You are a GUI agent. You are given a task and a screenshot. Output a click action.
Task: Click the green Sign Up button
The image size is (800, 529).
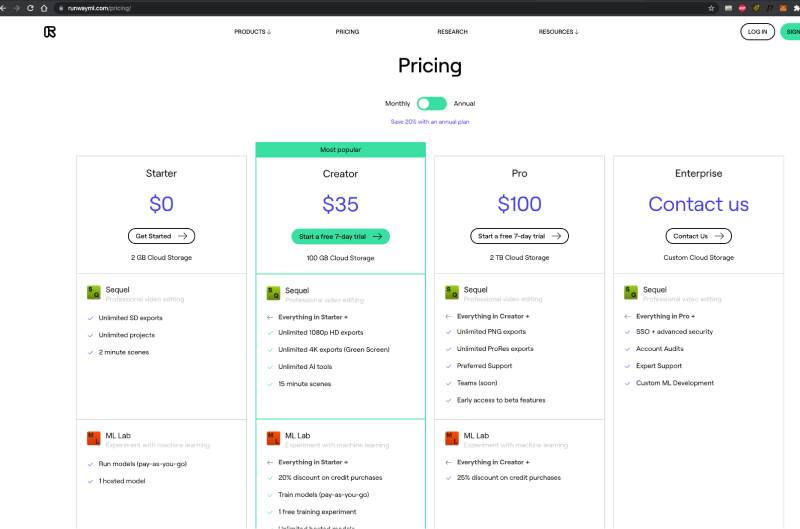(x=791, y=32)
